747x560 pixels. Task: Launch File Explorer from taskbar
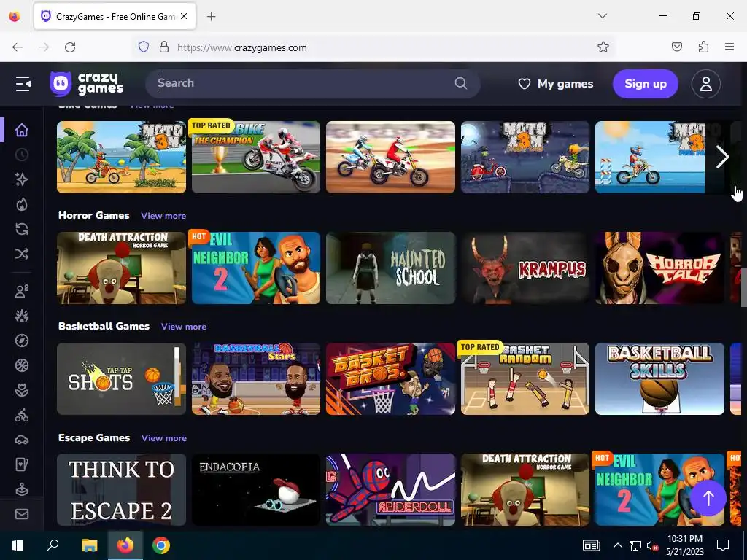click(89, 545)
